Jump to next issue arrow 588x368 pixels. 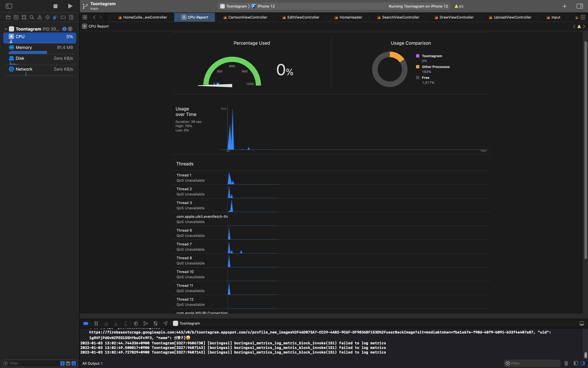[x=584, y=26]
